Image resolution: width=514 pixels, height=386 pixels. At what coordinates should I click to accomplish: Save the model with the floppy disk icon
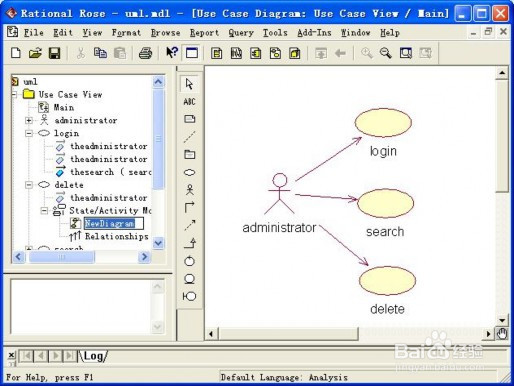click(x=54, y=53)
